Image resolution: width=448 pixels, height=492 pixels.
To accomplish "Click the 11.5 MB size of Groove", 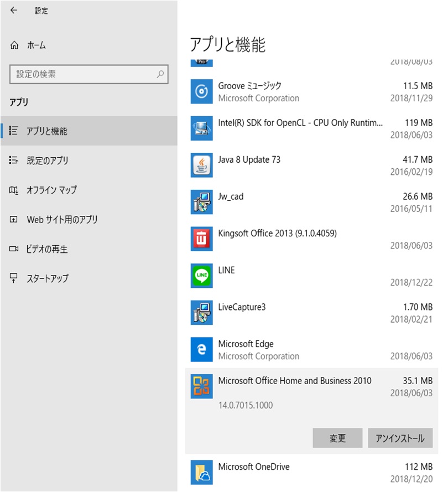I will (x=418, y=86).
